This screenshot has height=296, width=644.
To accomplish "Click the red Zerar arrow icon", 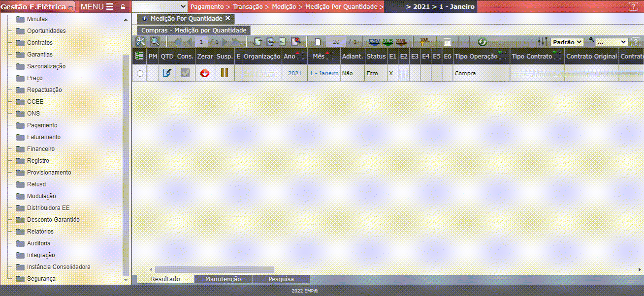I will 205,73.
